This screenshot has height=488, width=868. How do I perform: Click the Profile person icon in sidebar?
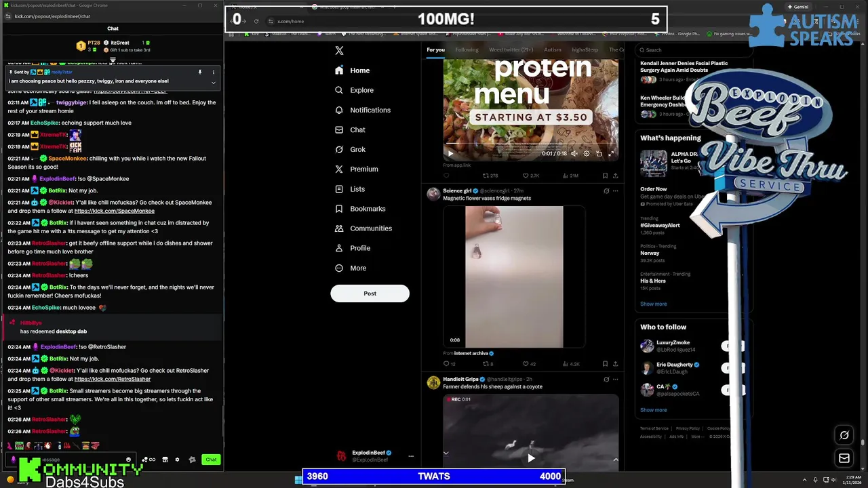[x=339, y=248]
